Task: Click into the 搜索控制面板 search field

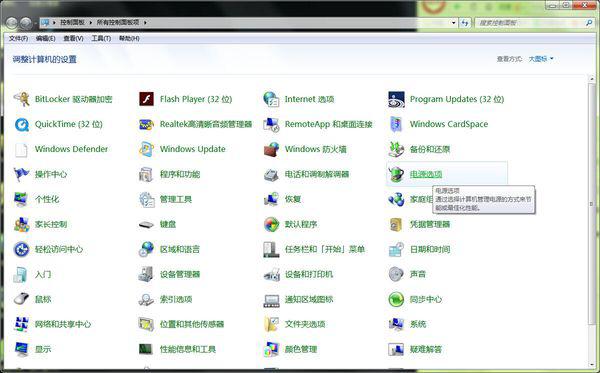Action: (x=530, y=23)
